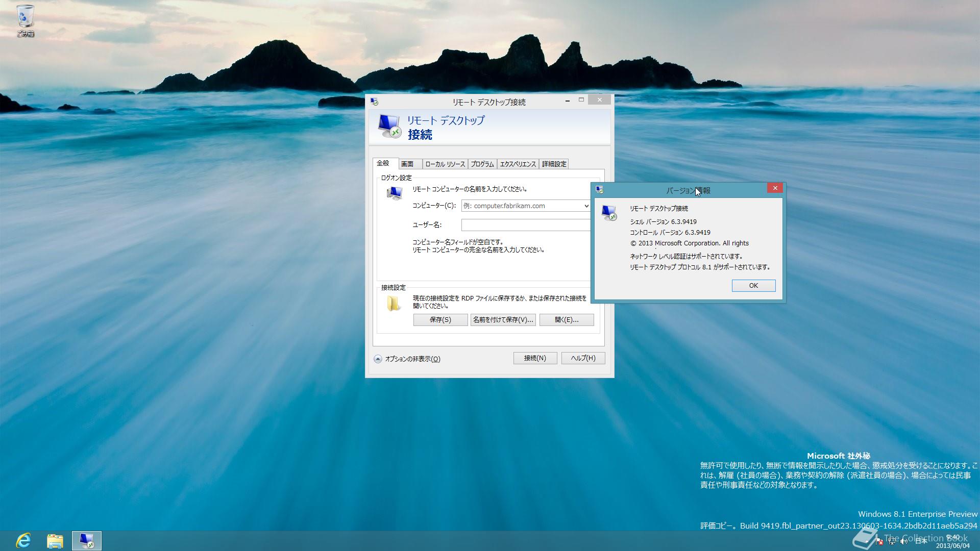
Task: Click the 日本 input language indicator
Action: coord(921,541)
